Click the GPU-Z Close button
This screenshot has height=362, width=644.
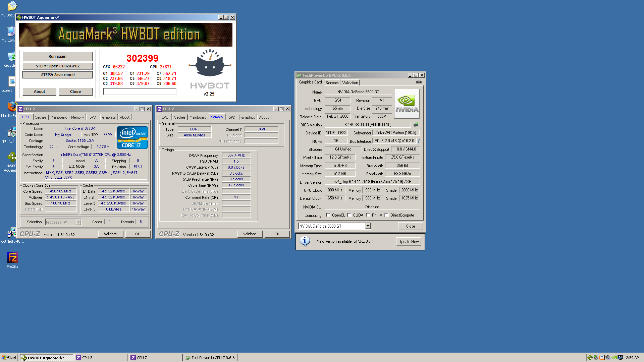(411, 226)
